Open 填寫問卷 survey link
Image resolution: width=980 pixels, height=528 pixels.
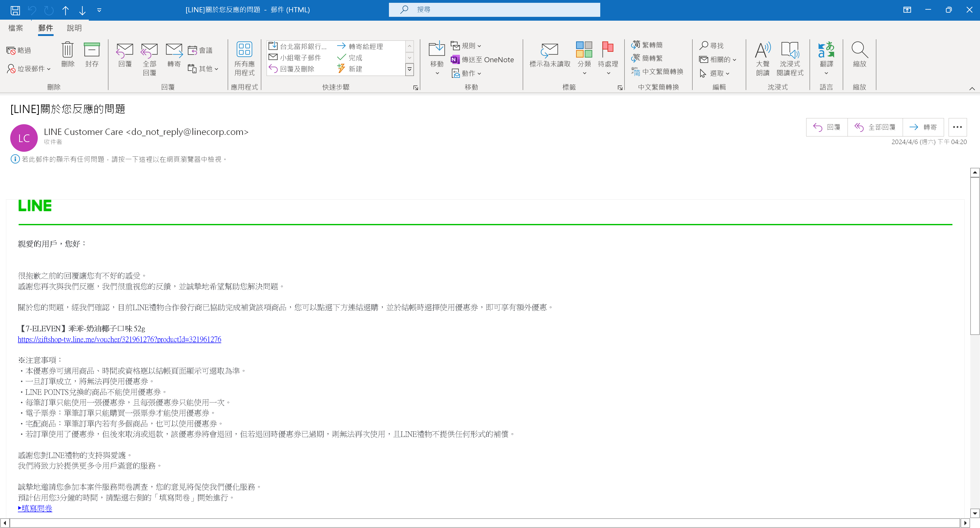(35, 508)
